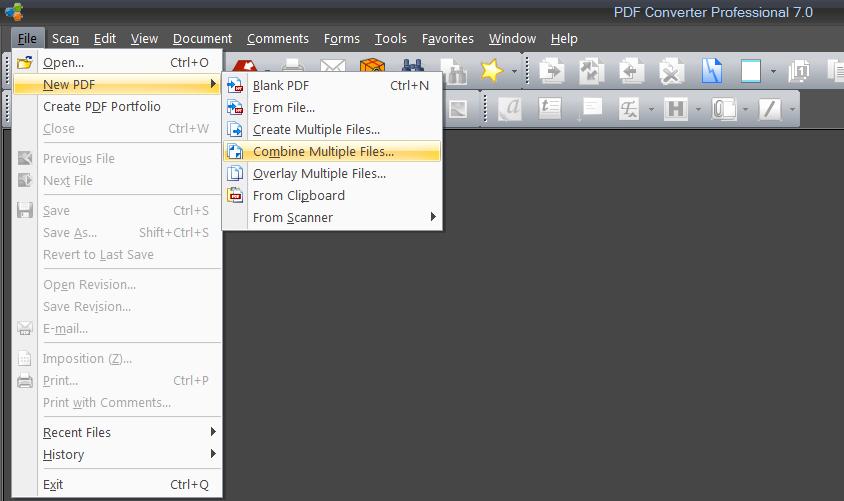Open the dropdown beside the white page icon
This screenshot has height=501, width=844.
(x=773, y=71)
